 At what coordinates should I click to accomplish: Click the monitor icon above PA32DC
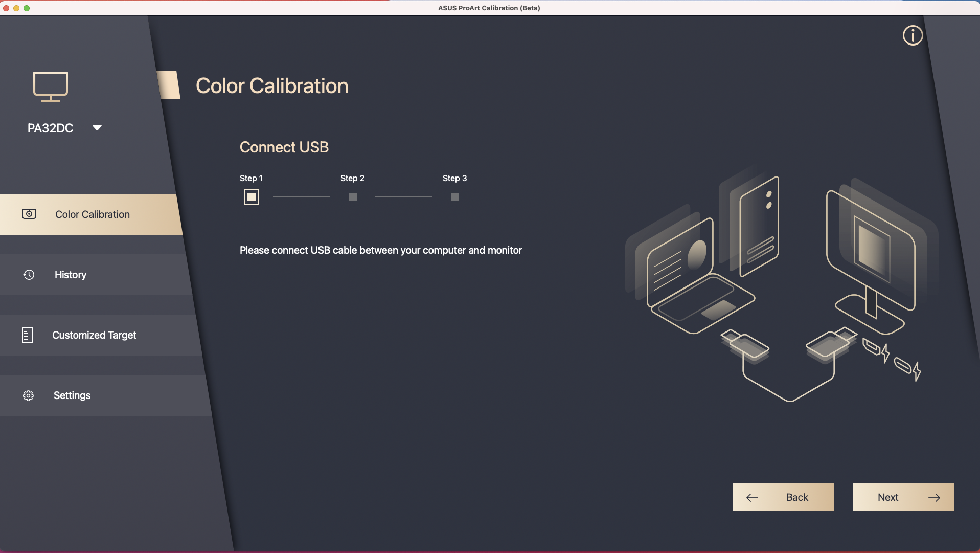51,86
